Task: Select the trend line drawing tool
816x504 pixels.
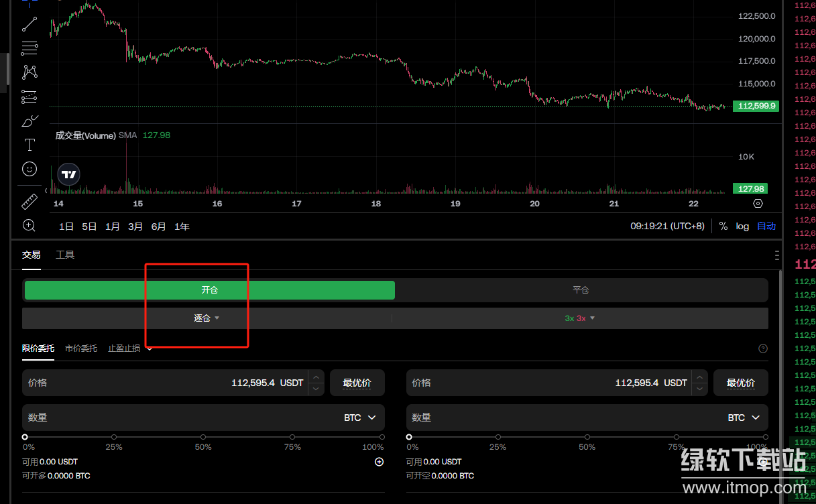Action: coord(30,25)
